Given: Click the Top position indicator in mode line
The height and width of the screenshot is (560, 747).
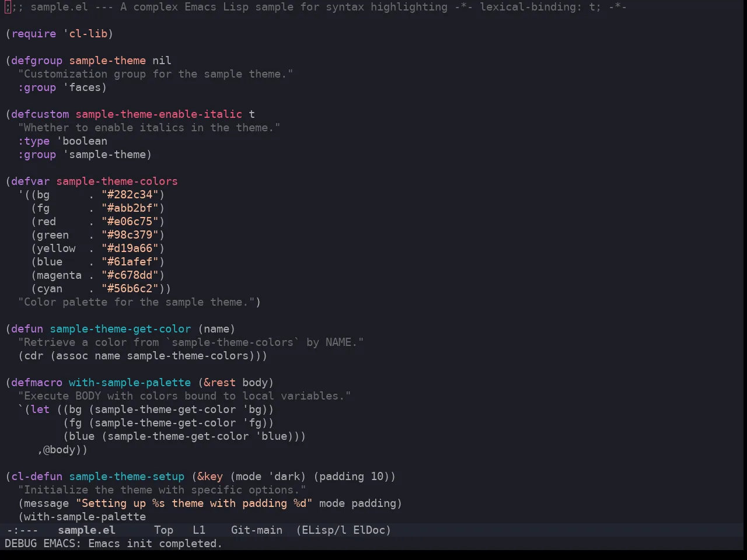Looking at the screenshot, I should pos(163,530).
